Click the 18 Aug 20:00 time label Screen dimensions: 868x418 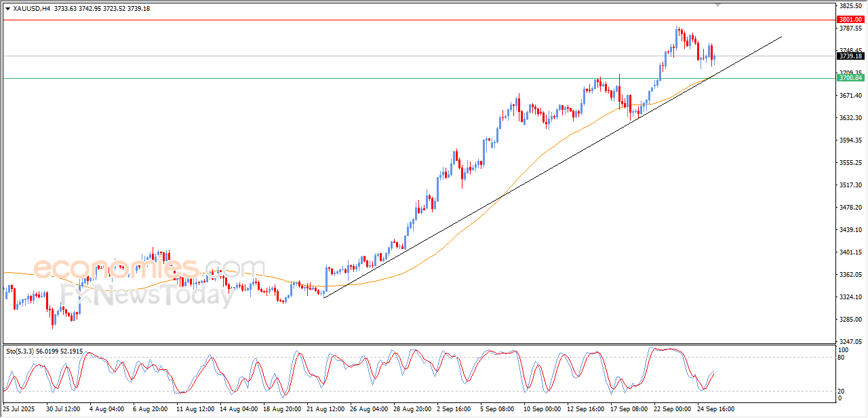click(x=282, y=409)
